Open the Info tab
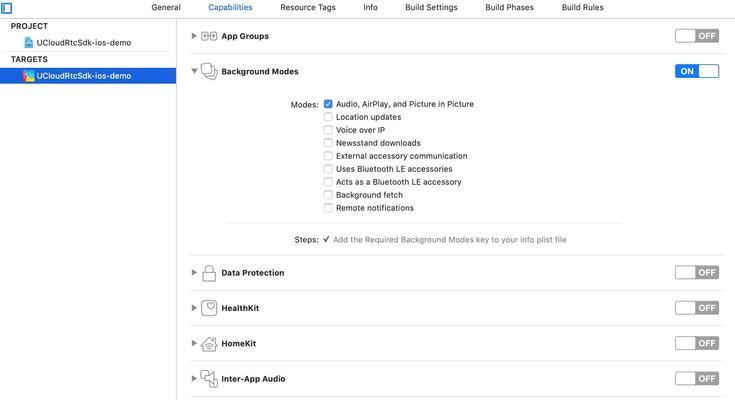This screenshot has width=735, height=400. [370, 8]
